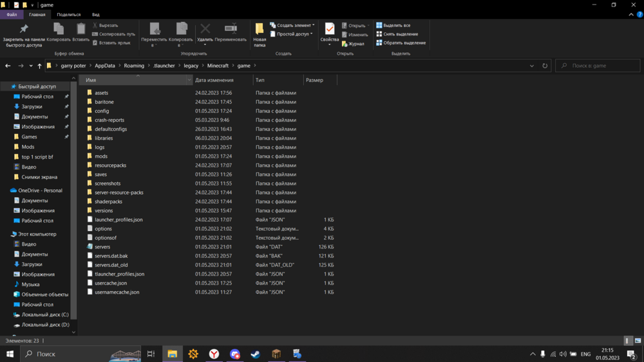
Task: Select the servers DAT file
Action: click(x=102, y=247)
